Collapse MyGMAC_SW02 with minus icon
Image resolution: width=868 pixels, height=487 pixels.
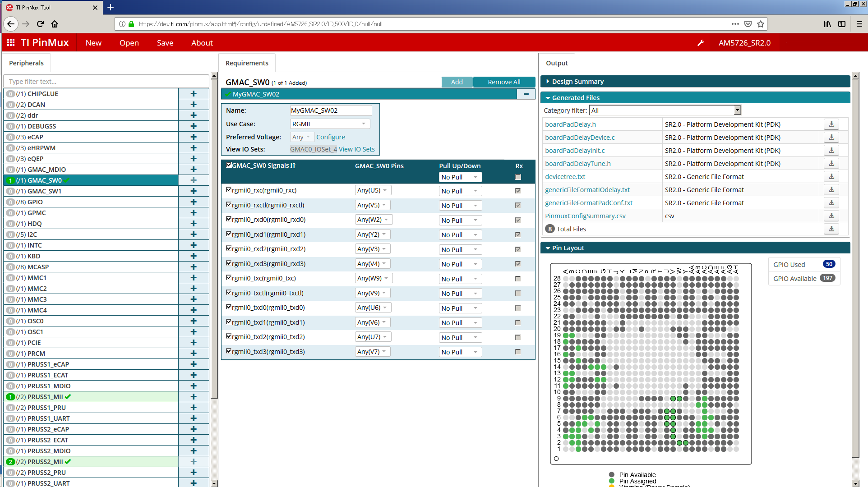(x=526, y=94)
